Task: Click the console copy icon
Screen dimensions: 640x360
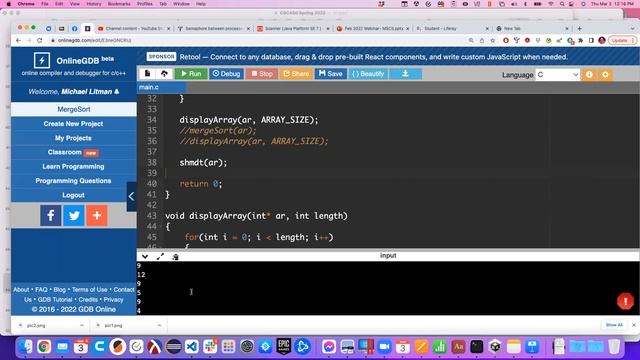Action: point(175,256)
